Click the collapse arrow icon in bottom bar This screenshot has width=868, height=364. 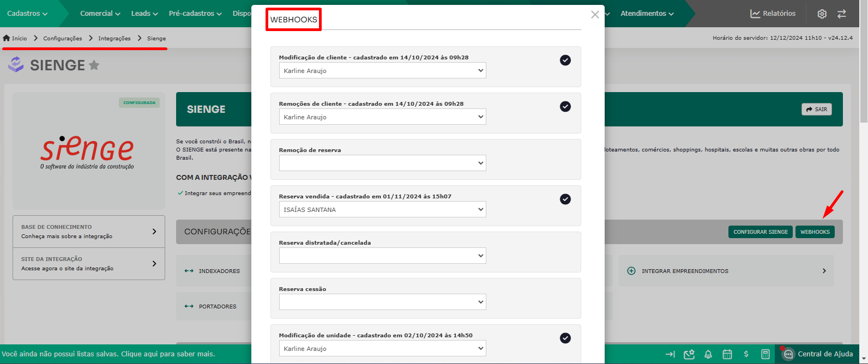670,354
